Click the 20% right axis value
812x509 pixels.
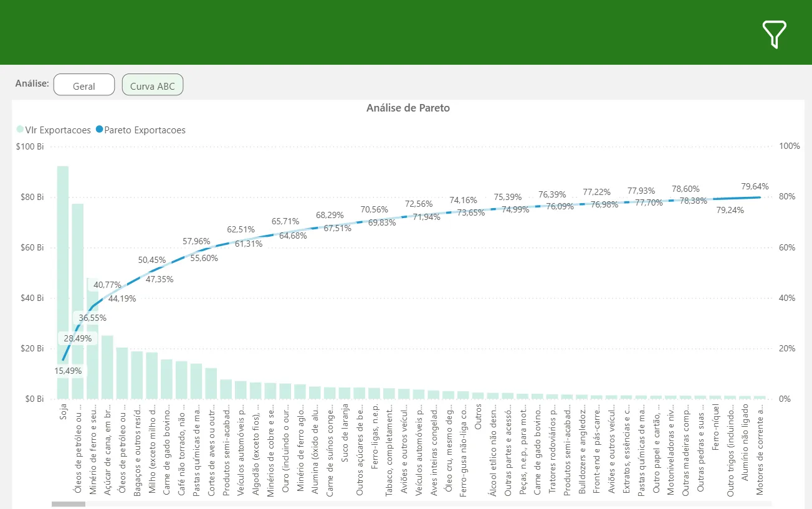click(788, 348)
